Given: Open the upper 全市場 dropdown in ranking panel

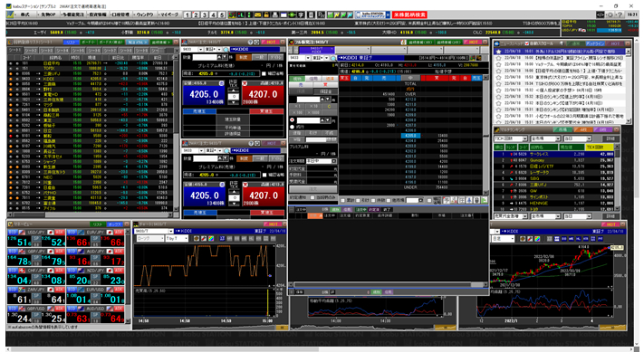Looking at the screenshot, I should (545, 138).
